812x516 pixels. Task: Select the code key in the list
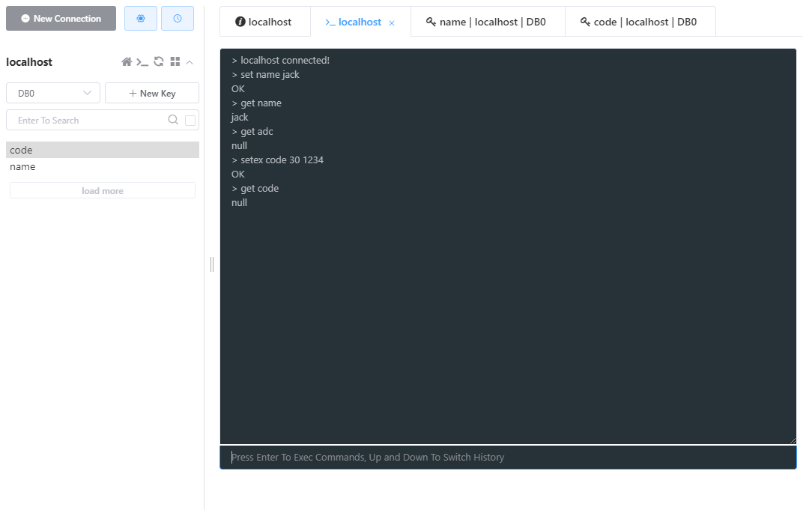[103, 150]
